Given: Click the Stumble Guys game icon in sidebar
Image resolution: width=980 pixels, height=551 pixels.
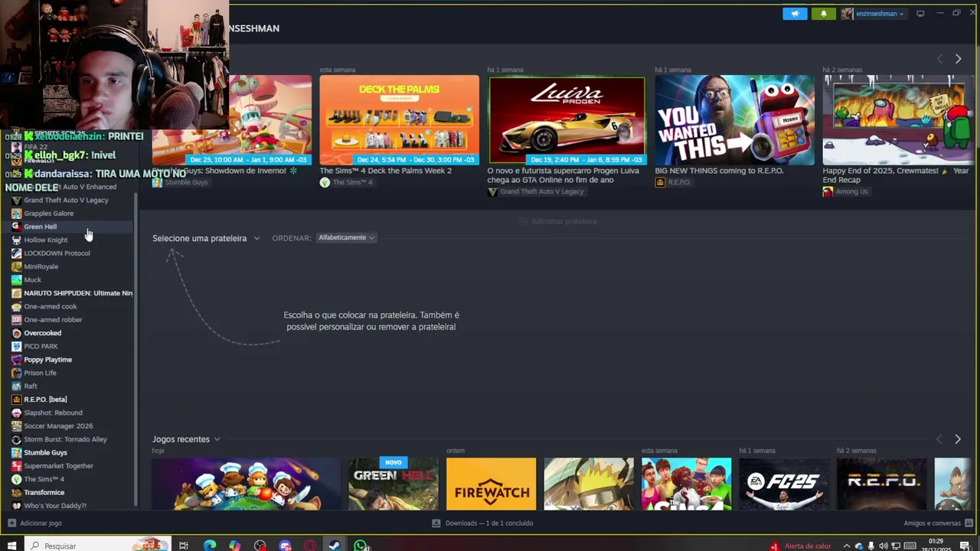Looking at the screenshot, I should click(16, 452).
